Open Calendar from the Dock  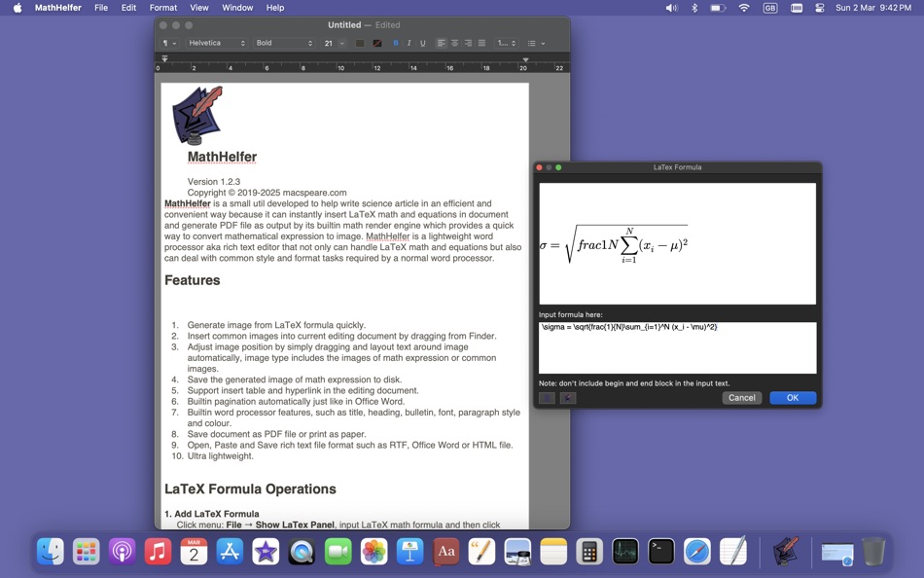(x=194, y=552)
